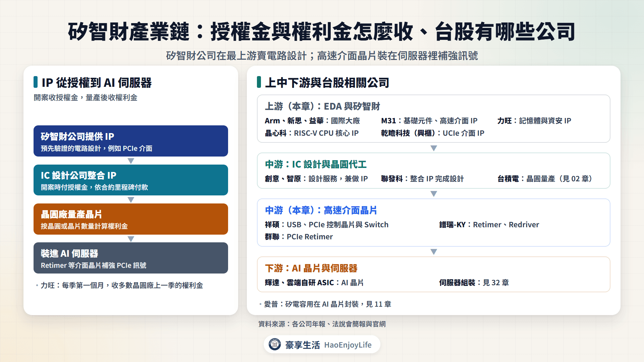
Task: Click the text 台積電：晶圓量產（見 02 章）
Action: pos(545,179)
